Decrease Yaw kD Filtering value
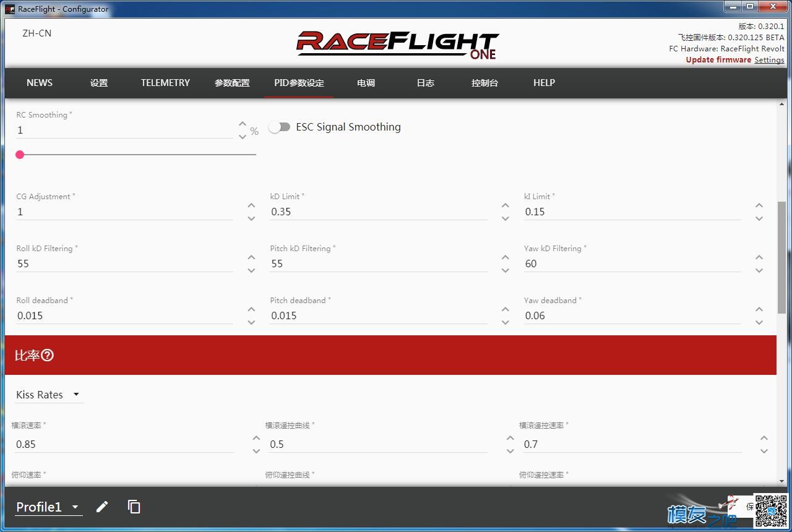The width and height of the screenshot is (792, 532). click(759, 270)
